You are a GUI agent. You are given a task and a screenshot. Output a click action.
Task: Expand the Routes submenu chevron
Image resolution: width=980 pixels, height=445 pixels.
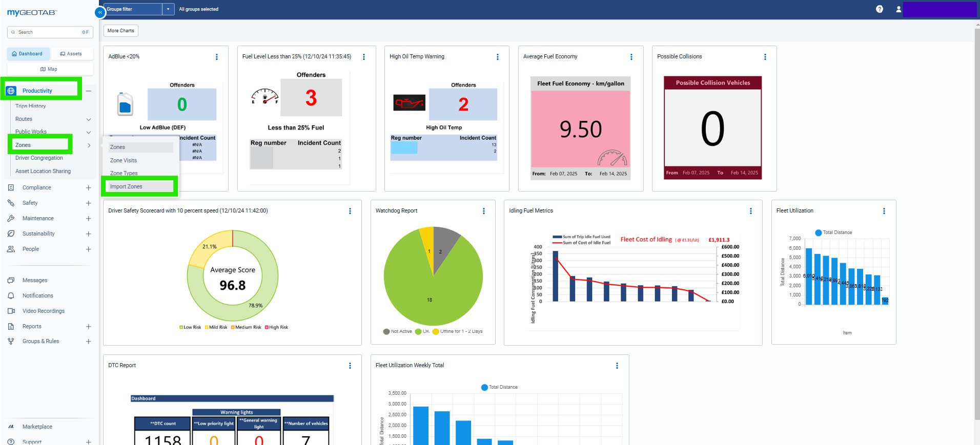point(88,119)
